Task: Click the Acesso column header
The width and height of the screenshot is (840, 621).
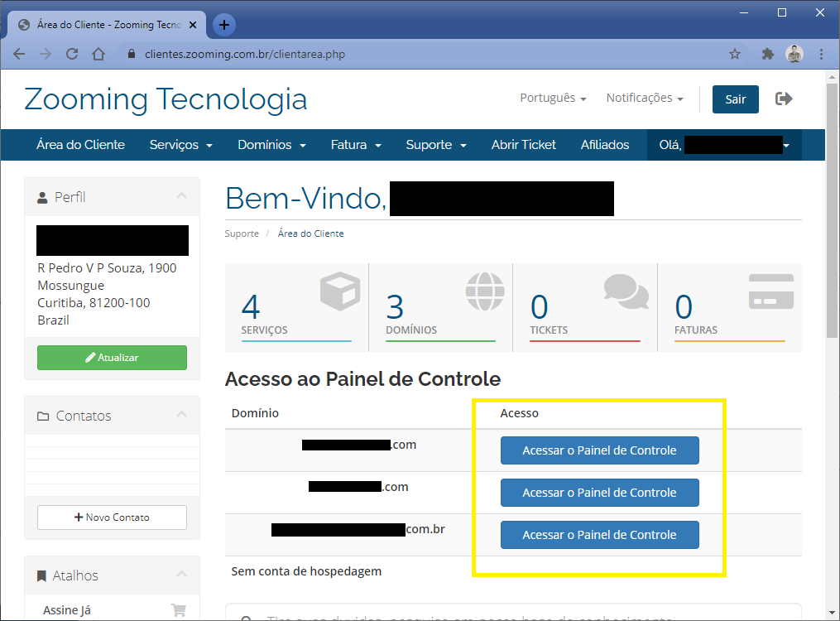Action: (519, 413)
